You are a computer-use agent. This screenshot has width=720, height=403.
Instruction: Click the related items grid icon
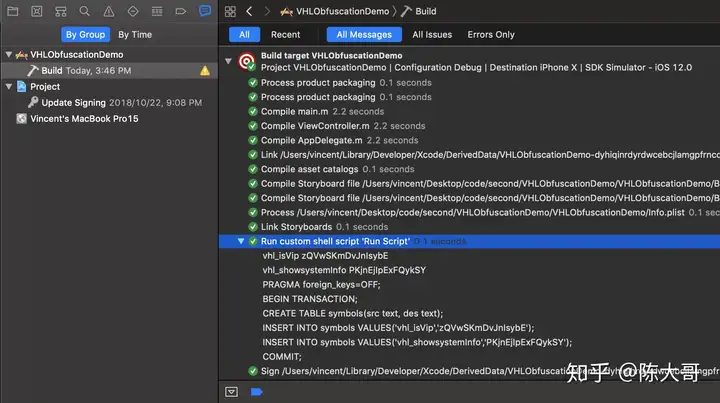(231, 11)
